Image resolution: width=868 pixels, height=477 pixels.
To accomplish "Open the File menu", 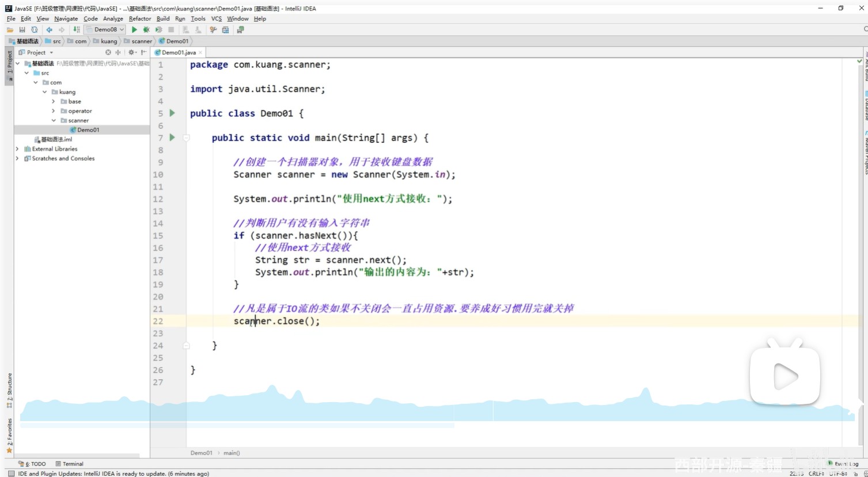I will 11,18.
